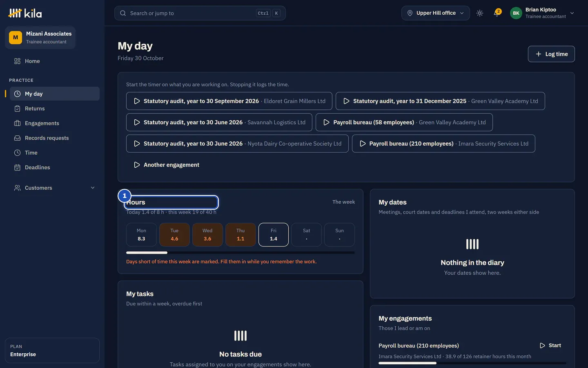The image size is (588, 368).
Task: Open the Brian Kiptoo account menu chevron
Action: pos(572,13)
